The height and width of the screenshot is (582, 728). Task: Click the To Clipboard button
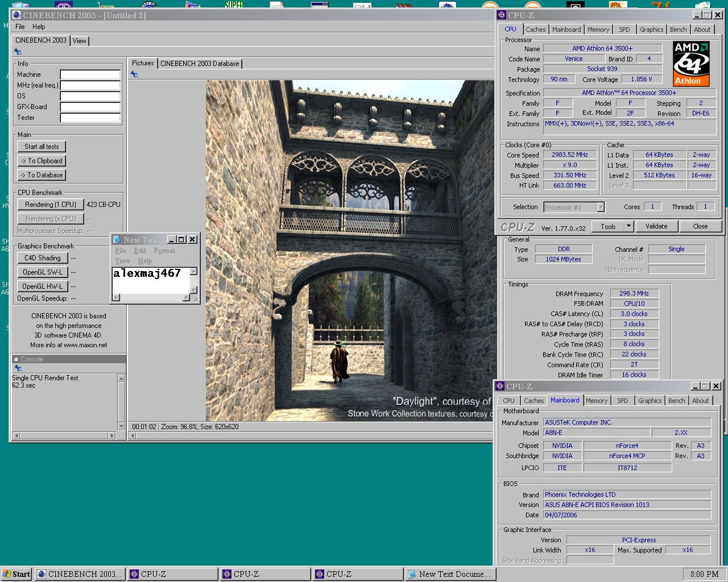[x=42, y=161]
